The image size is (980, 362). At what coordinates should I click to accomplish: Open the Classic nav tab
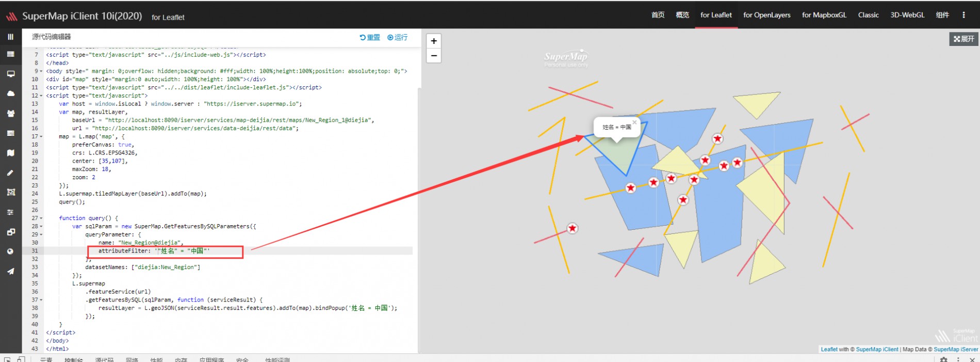click(x=869, y=15)
